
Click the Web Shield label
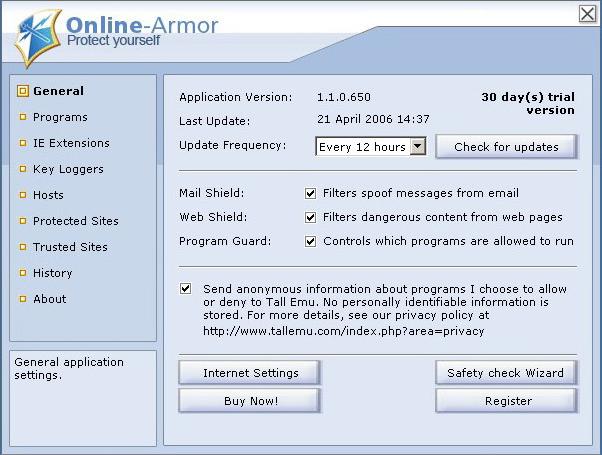(x=213, y=217)
